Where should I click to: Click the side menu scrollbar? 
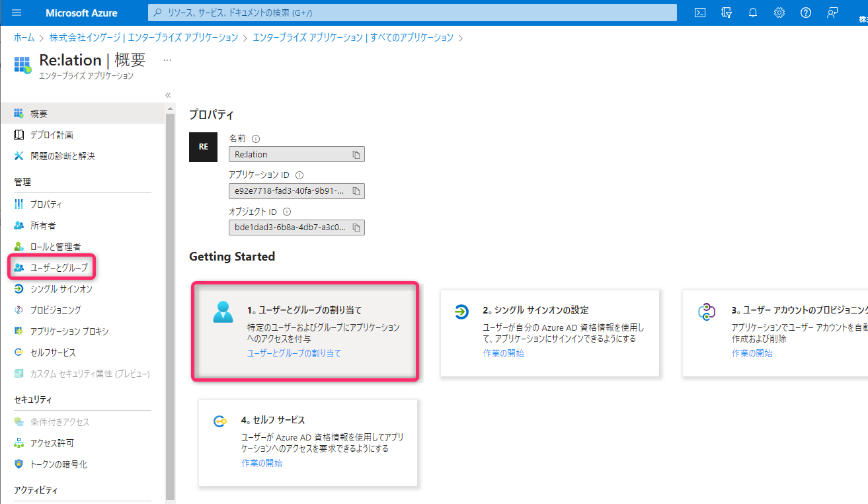[170, 306]
